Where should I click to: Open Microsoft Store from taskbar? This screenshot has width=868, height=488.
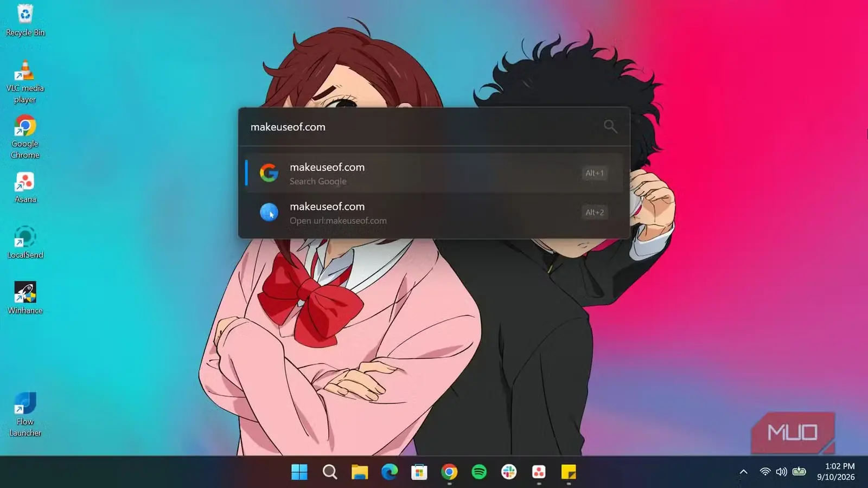click(419, 472)
